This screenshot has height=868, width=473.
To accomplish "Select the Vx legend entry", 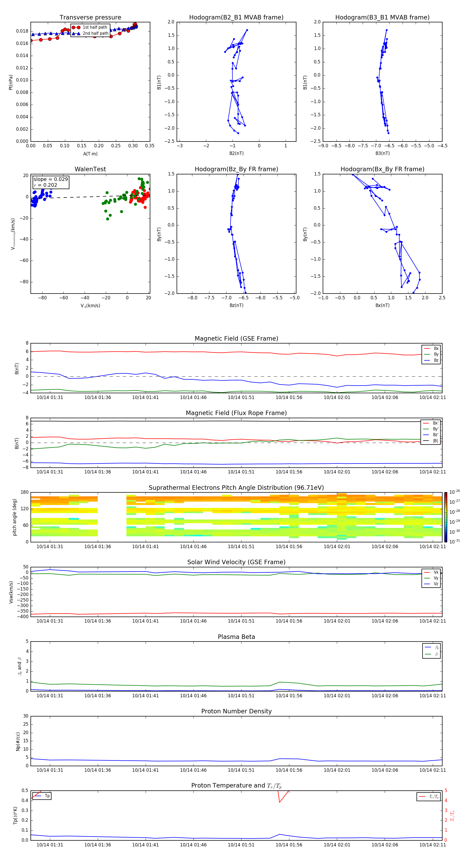I will coord(431,572).
